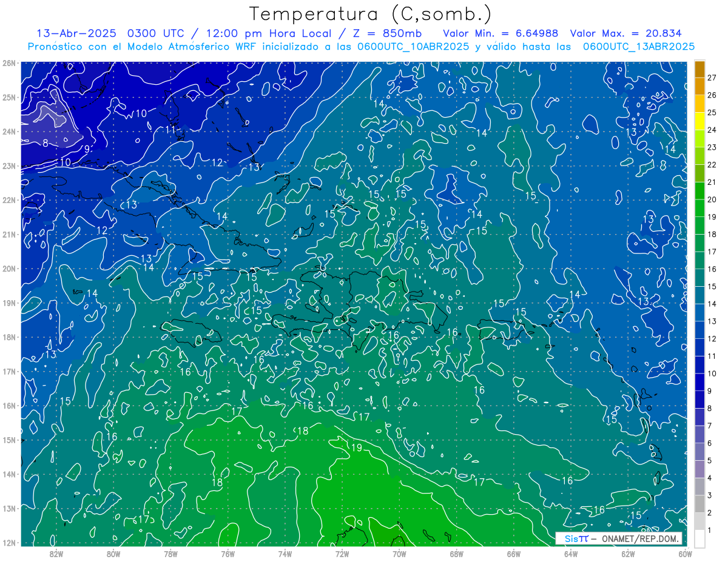Click the "82W" longitude axis label
This screenshot has width=728, height=562.
56,554
